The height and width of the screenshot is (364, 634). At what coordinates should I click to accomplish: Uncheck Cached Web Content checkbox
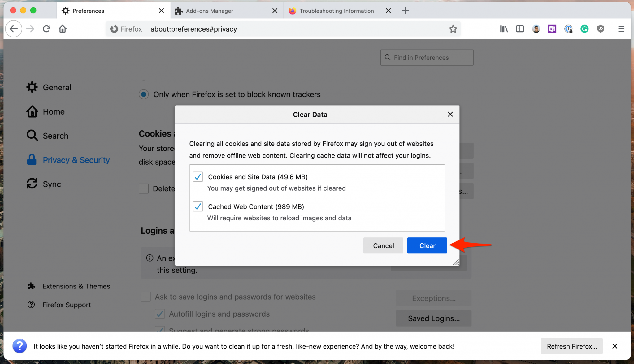point(198,206)
